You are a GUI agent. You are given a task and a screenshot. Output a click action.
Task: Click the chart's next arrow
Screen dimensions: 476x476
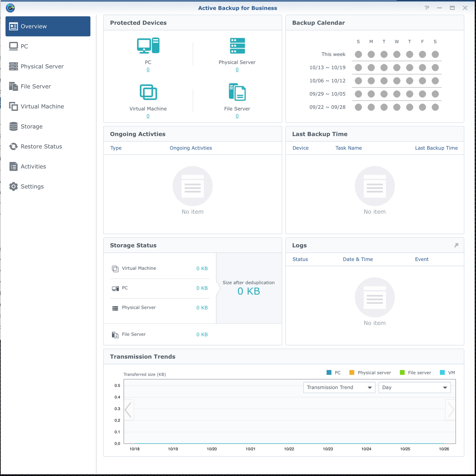pyautogui.click(x=451, y=410)
